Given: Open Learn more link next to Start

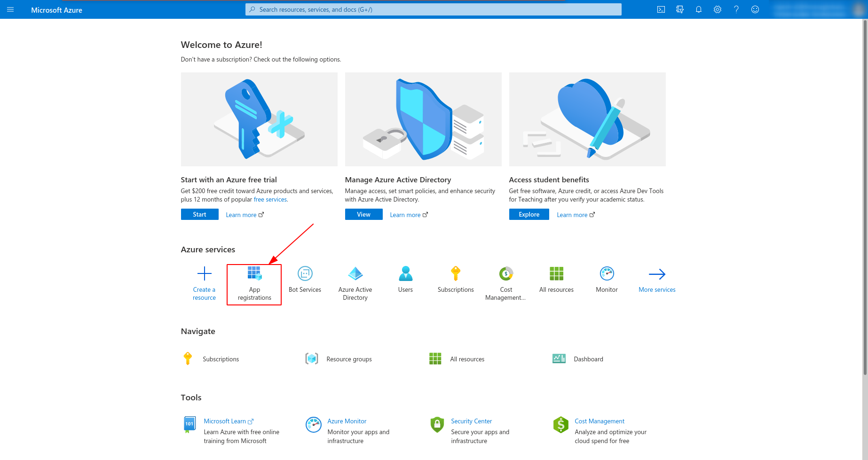Looking at the screenshot, I should [245, 215].
